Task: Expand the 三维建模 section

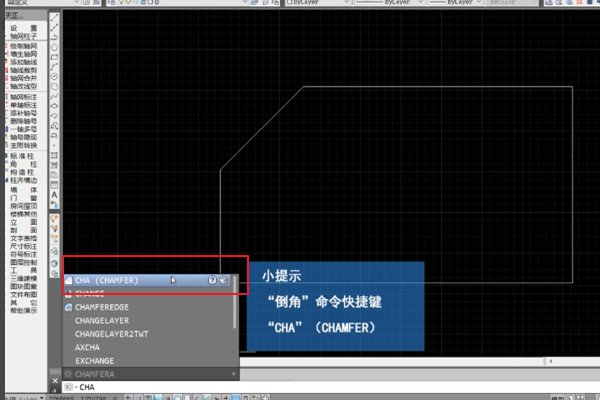Action: [x=24, y=278]
